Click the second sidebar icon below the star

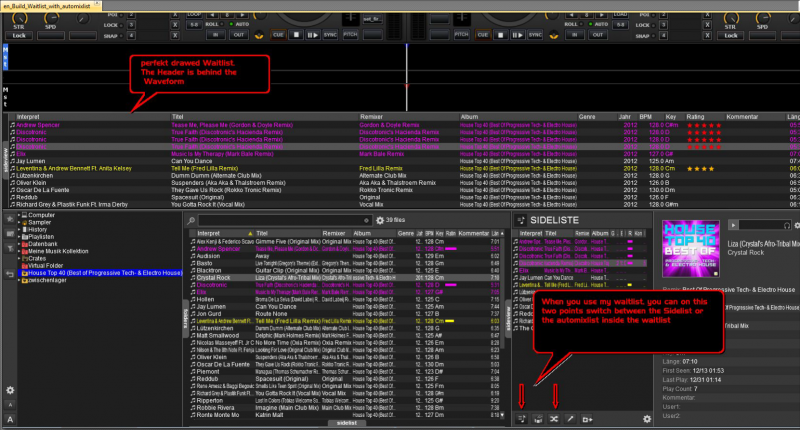click(10, 234)
